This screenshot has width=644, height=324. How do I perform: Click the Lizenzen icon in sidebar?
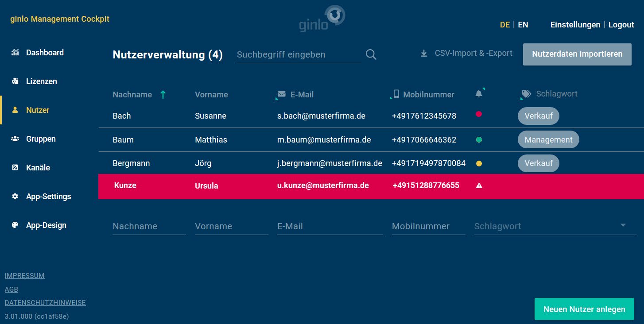[15, 81]
